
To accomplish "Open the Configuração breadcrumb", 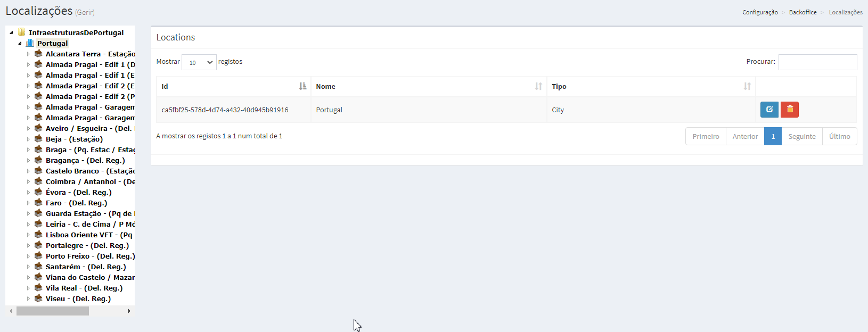I will pyautogui.click(x=760, y=12).
